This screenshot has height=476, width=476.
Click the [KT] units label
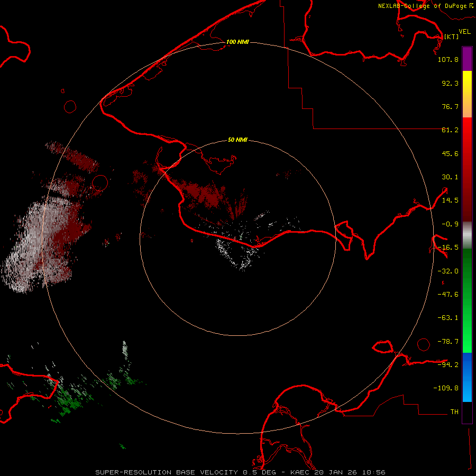(451, 36)
